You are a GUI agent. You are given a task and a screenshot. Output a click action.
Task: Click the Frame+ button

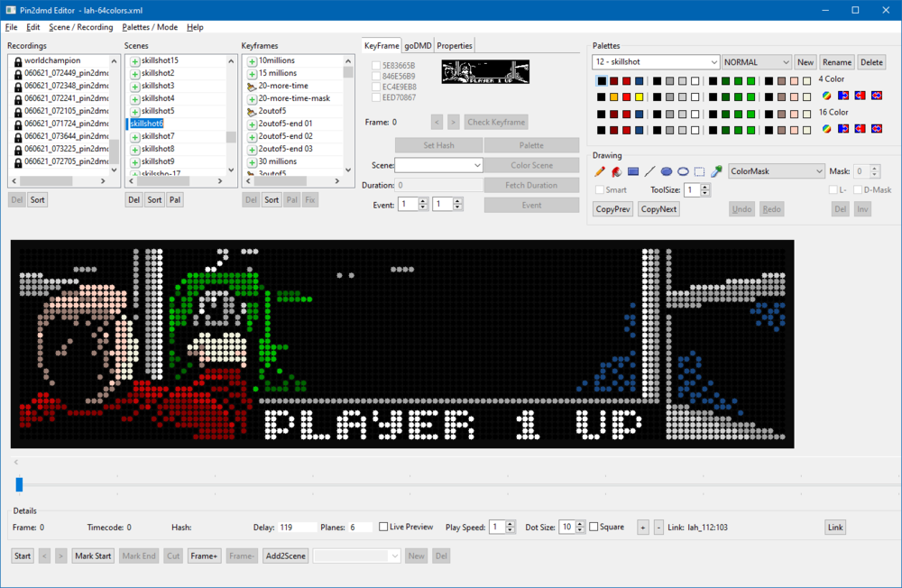pos(204,556)
